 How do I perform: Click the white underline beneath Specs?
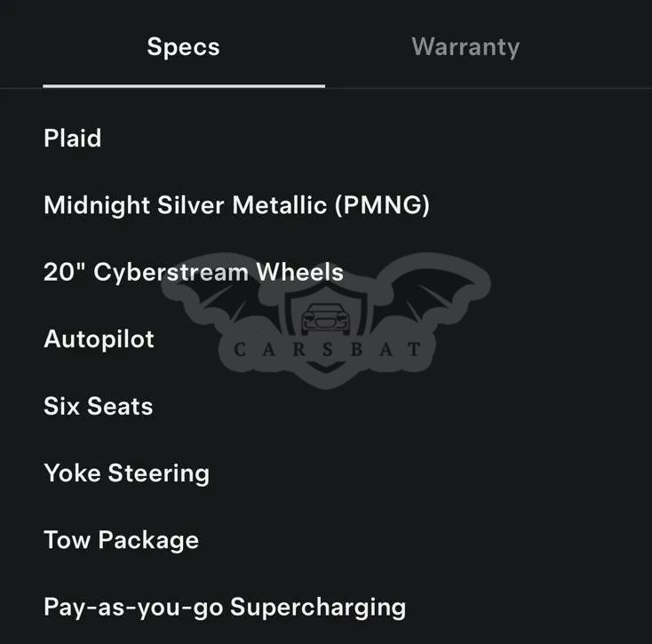tap(183, 86)
